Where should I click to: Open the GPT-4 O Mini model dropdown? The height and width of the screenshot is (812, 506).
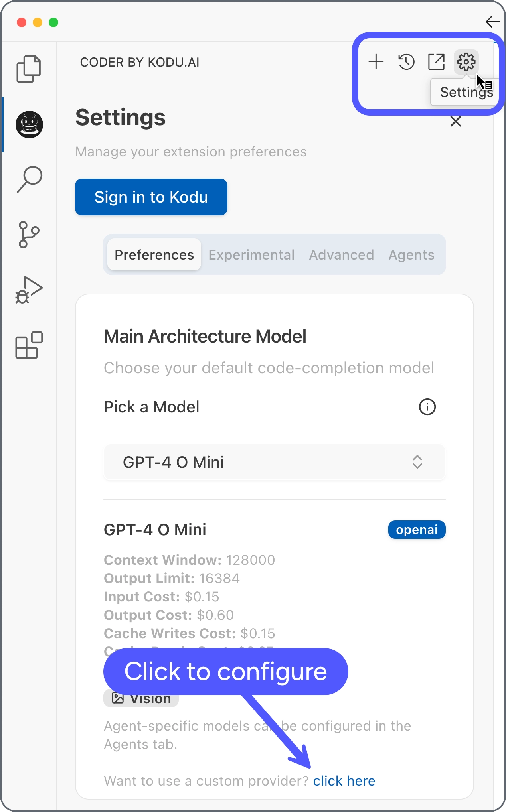pos(275,462)
